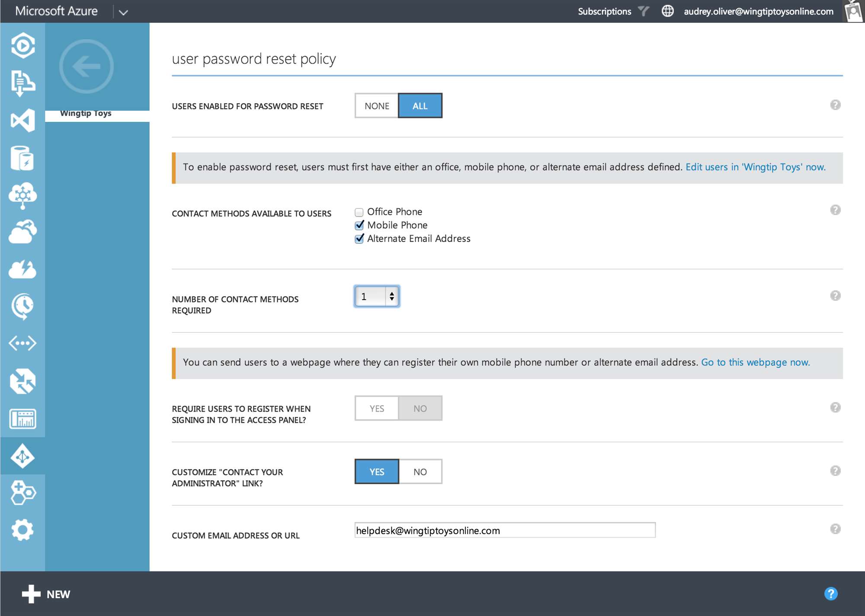
Task: Open the cloud lightning sidebar icon
Action: (x=22, y=269)
